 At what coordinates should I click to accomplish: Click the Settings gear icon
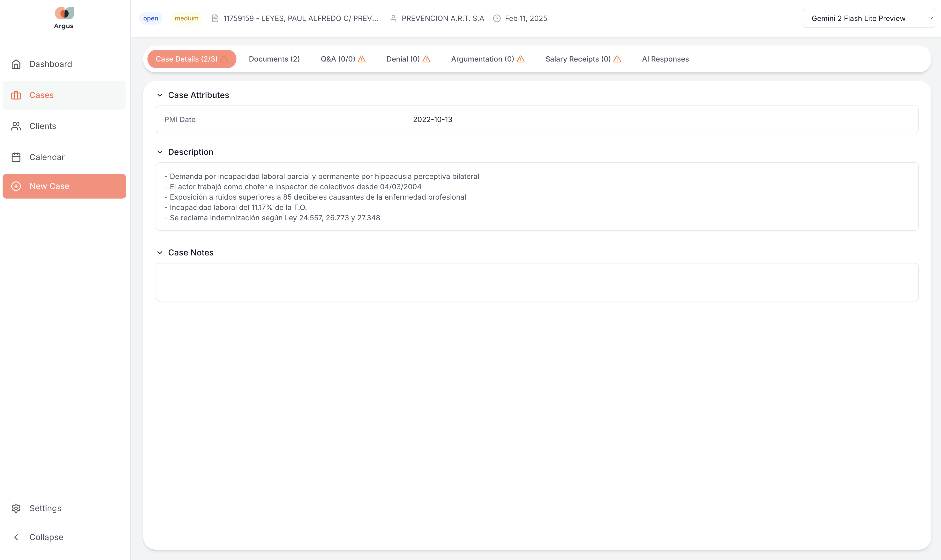click(x=16, y=508)
